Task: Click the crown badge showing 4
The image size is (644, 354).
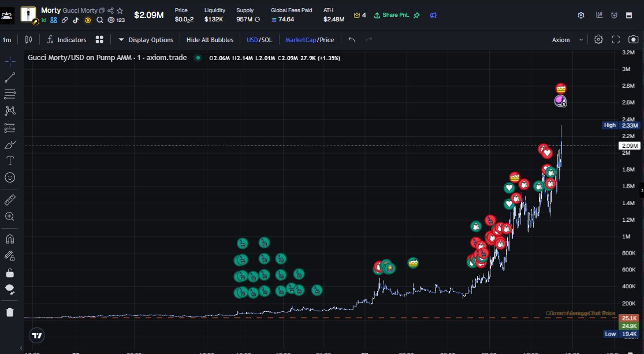Action: (360, 15)
